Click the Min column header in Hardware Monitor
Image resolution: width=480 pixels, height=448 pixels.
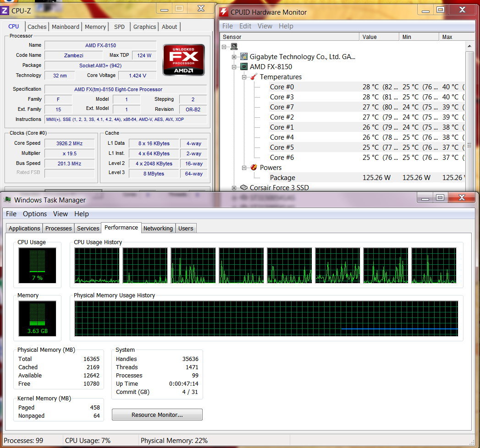click(419, 37)
